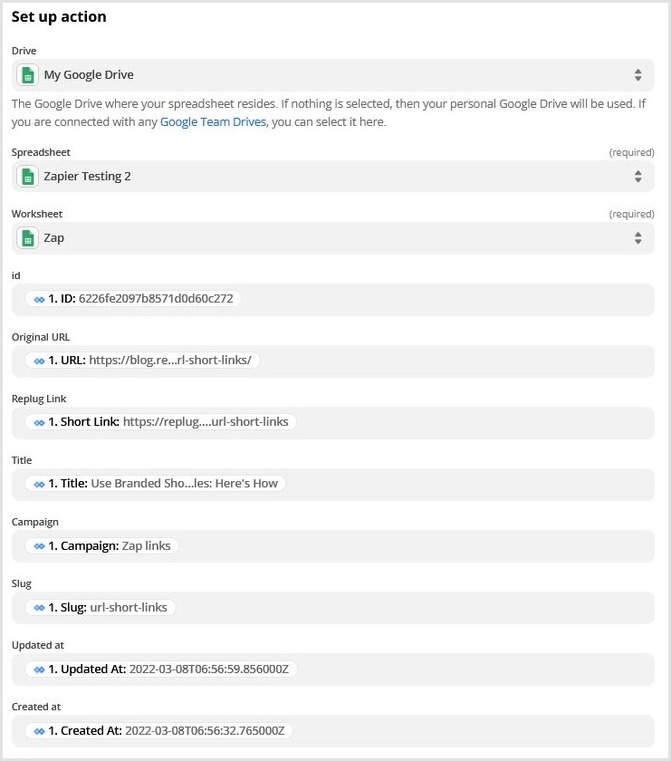Focus the Replug Link input field
This screenshot has width=671, height=761.
470,422
